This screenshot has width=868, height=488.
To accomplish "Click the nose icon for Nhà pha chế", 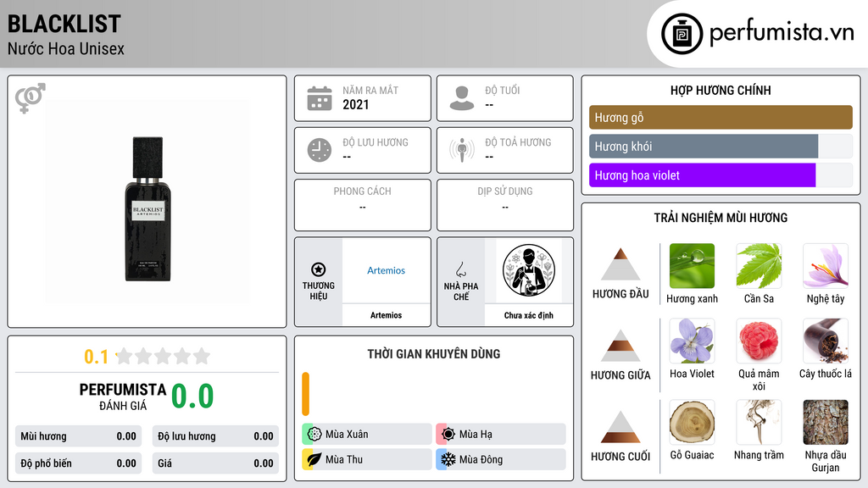I will [460, 269].
